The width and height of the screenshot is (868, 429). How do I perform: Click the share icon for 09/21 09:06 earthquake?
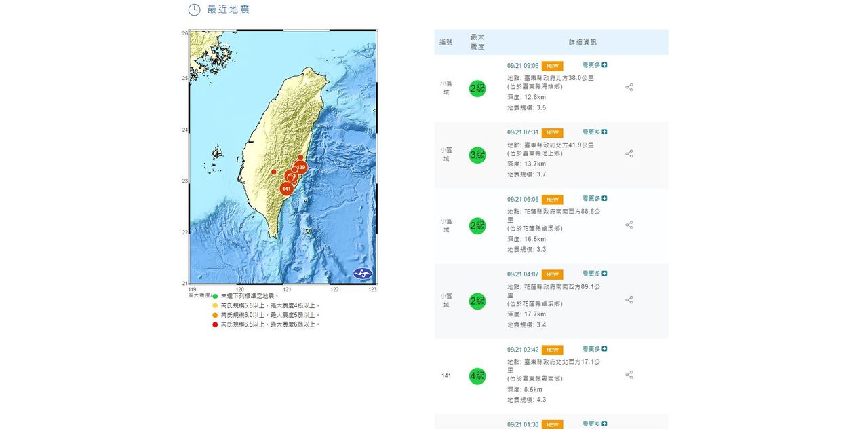629,88
